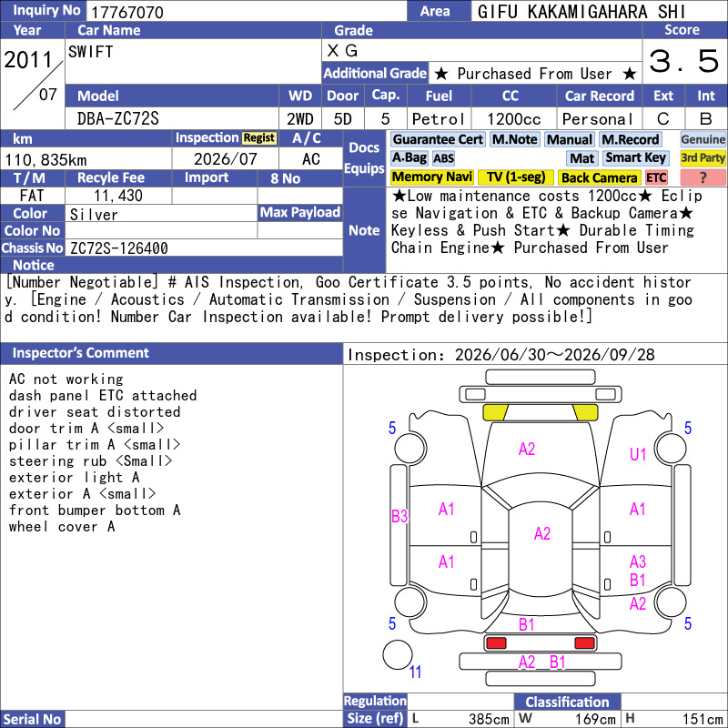Click the U1 mark on car diagram
728x728 pixels.
(x=638, y=454)
